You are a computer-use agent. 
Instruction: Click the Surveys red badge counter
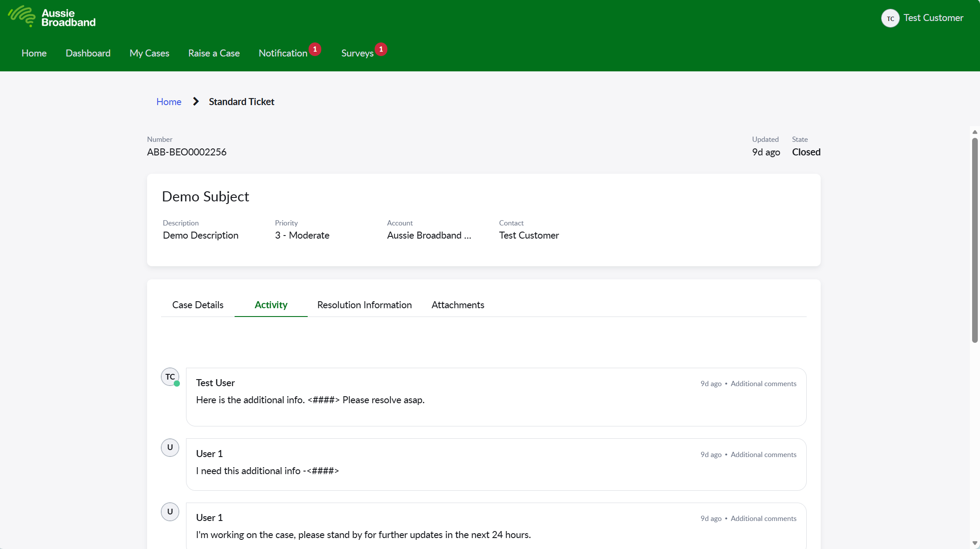click(381, 49)
